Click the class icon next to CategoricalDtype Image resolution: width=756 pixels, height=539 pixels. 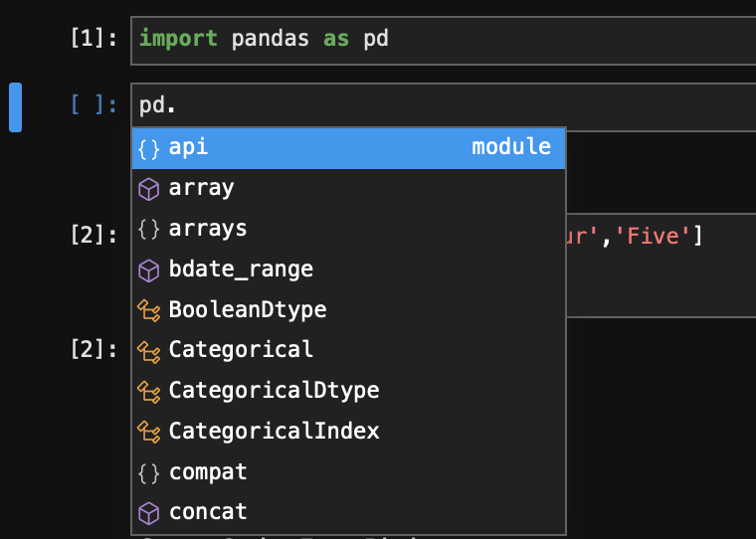[149, 391]
